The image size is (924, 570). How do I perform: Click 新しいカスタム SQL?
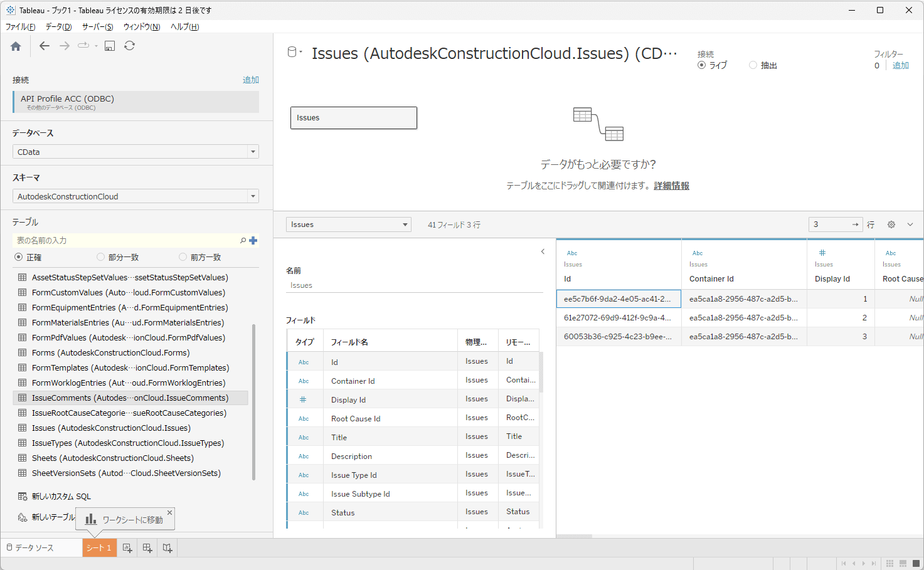(61, 497)
